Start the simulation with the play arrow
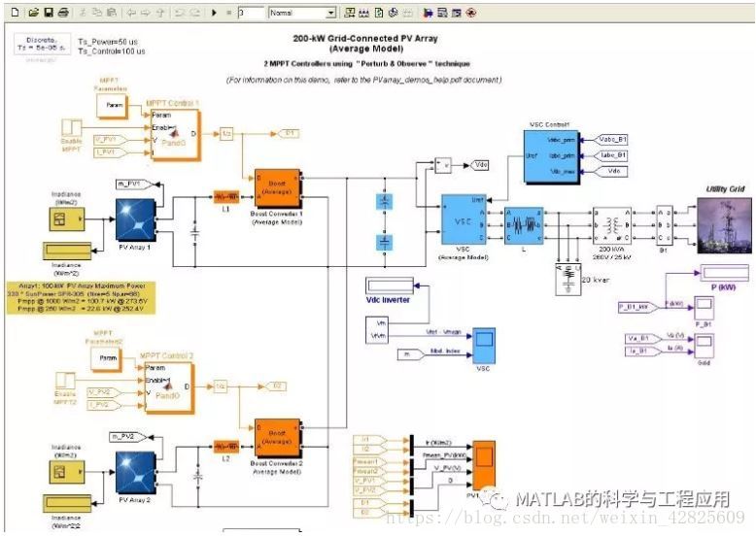756x537 pixels. point(214,13)
